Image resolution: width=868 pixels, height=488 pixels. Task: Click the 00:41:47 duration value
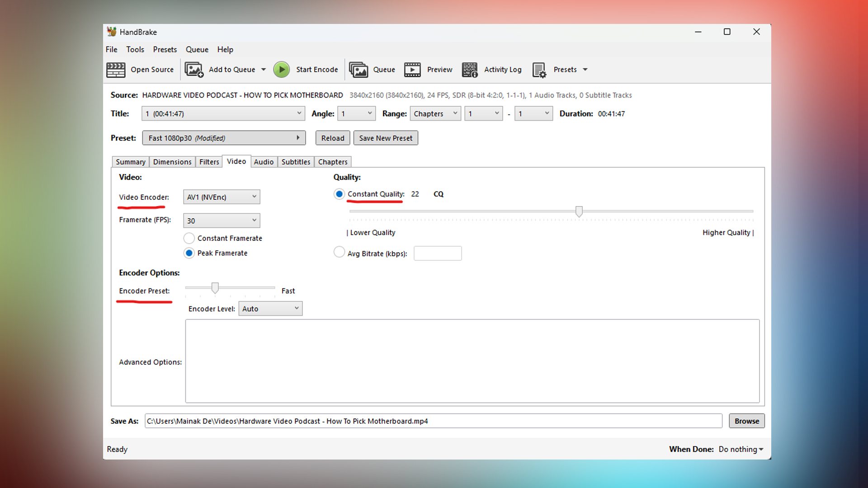pyautogui.click(x=611, y=113)
